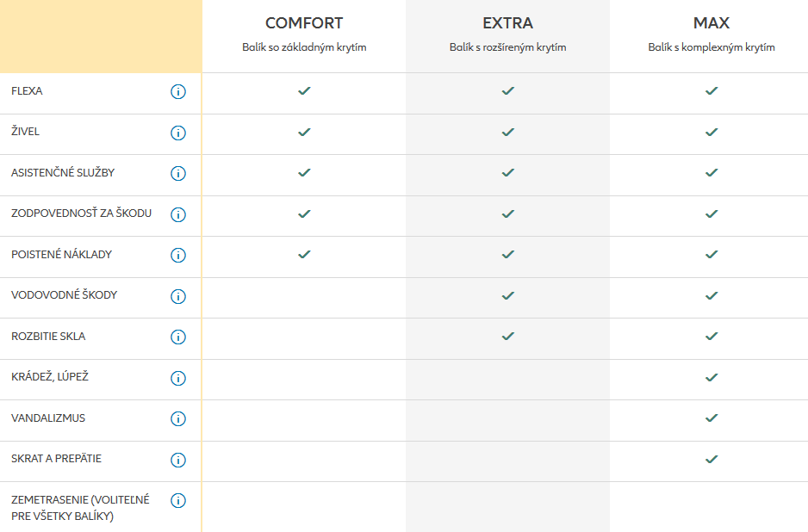Click the ROZBITIE SKLA info icon
This screenshot has height=532, width=808.
[178, 337]
